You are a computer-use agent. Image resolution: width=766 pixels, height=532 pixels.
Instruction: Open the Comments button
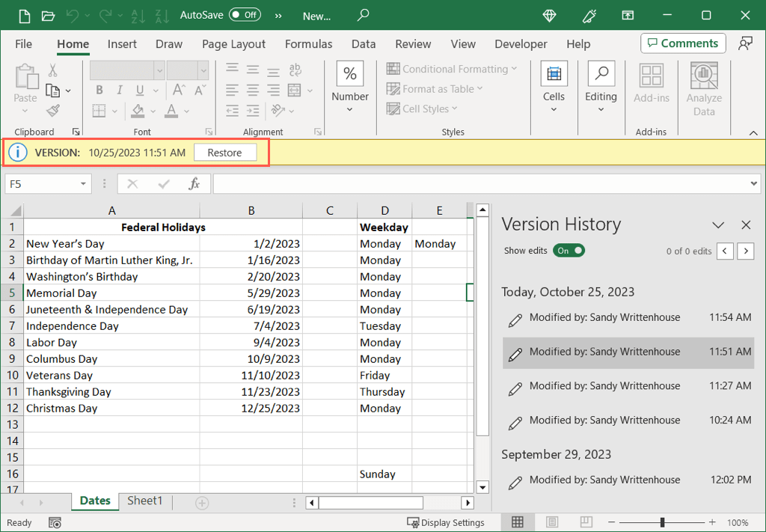[x=683, y=43]
